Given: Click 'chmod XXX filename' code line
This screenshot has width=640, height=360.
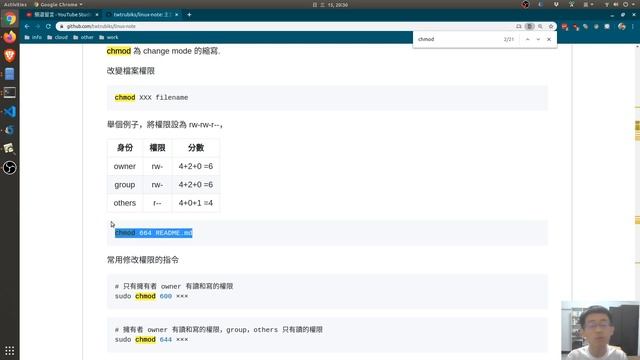Looking at the screenshot, I should tap(151, 98).
